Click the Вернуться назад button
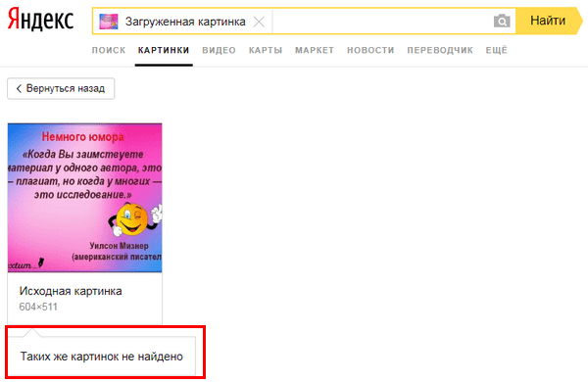 [x=61, y=88]
